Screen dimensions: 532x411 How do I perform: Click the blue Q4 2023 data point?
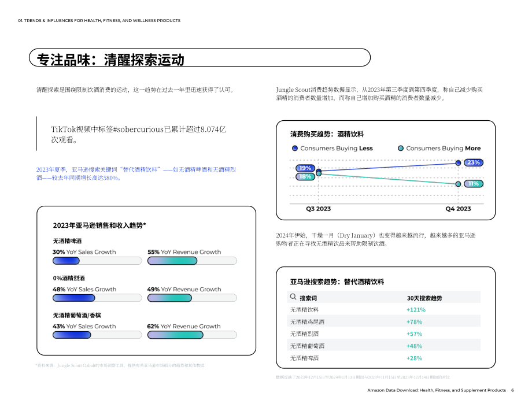[459, 163]
